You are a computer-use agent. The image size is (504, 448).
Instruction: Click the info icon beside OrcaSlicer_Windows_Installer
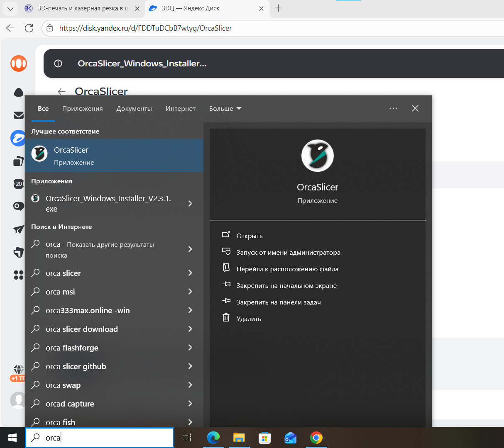[x=59, y=63]
